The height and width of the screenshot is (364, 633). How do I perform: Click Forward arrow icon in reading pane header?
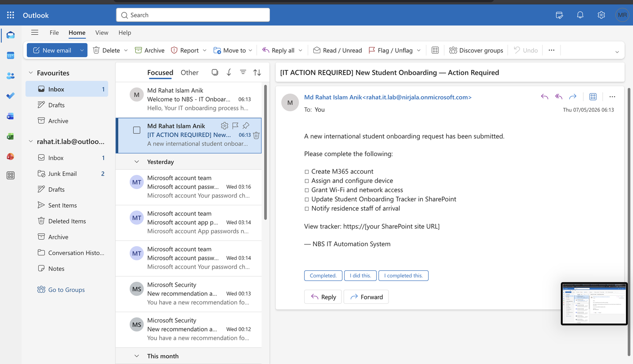(x=573, y=97)
